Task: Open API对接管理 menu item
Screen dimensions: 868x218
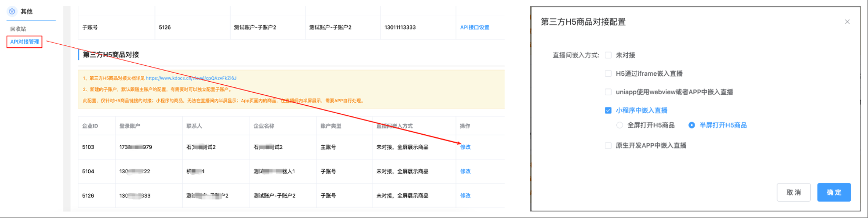Action: 25,42
